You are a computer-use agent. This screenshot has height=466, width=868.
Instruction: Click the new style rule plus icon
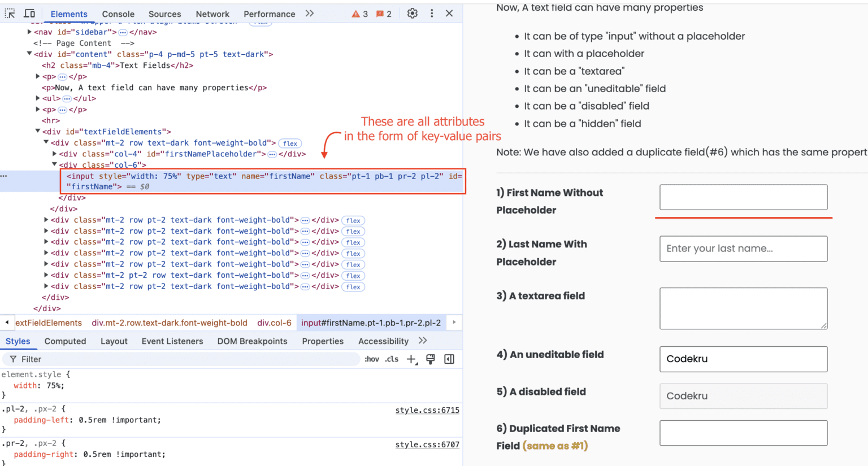pyautogui.click(x=411, y=359)
